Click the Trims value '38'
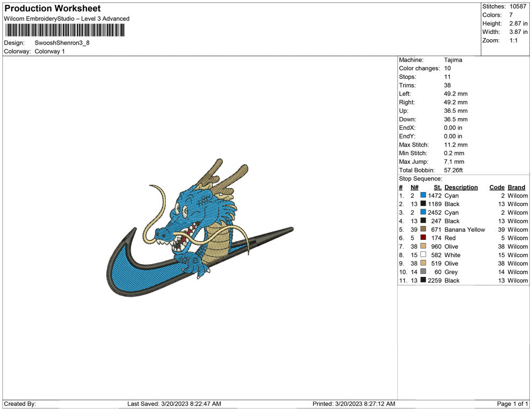This screenshot has height=409, width=532. (x=447, y=85)
